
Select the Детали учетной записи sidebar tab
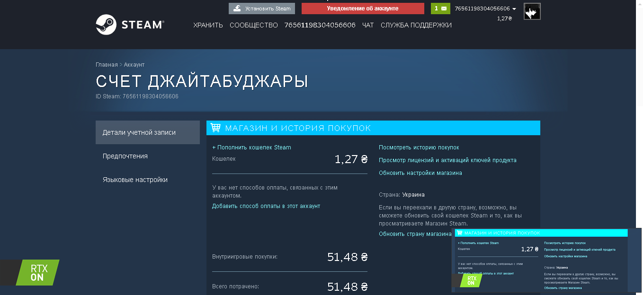139,132
